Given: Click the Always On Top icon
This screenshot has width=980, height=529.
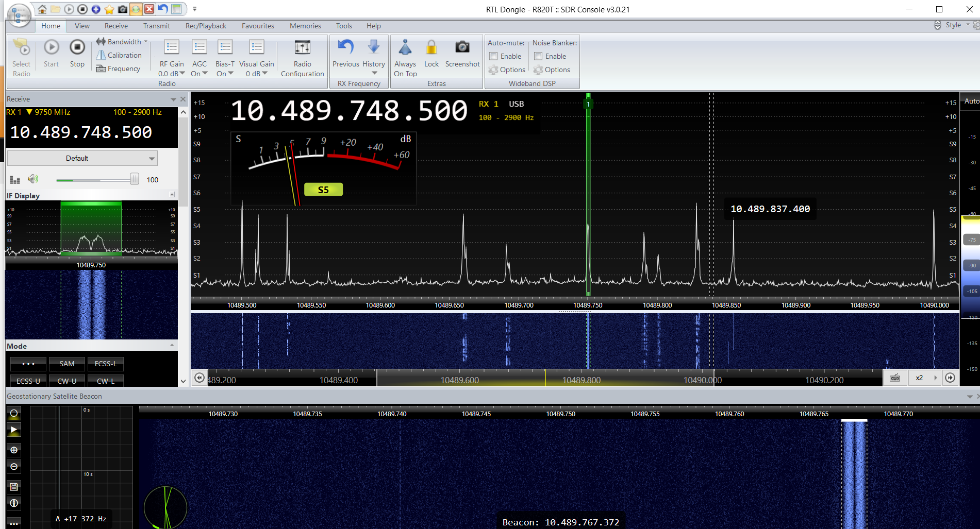Looking at the screenshot, I should click(x=405, y=48).
